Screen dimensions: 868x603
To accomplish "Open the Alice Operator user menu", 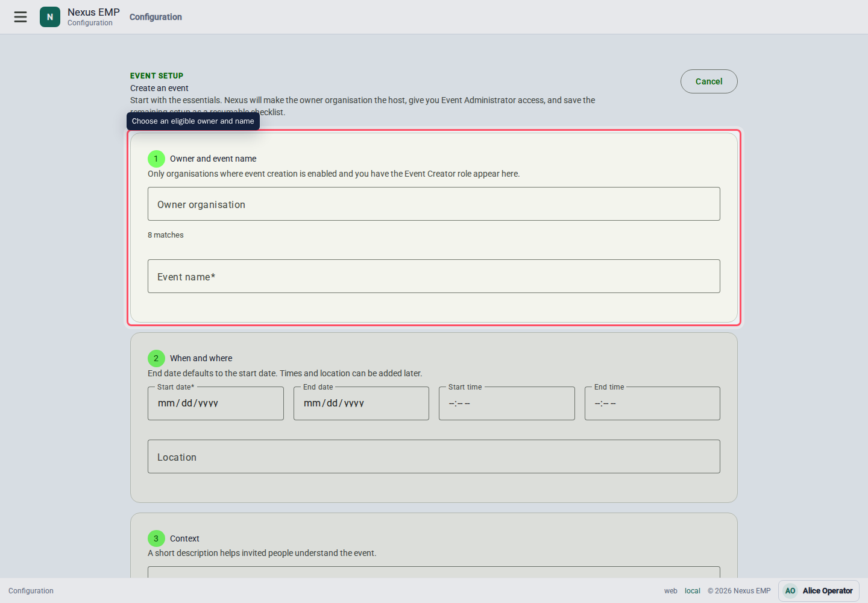I will pos(819,591).
